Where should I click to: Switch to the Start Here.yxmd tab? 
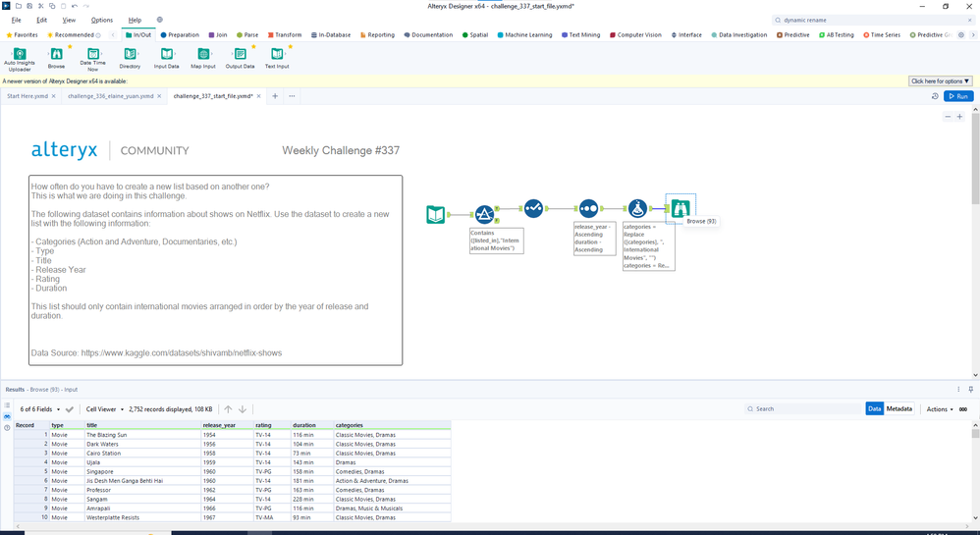[27, 96]
